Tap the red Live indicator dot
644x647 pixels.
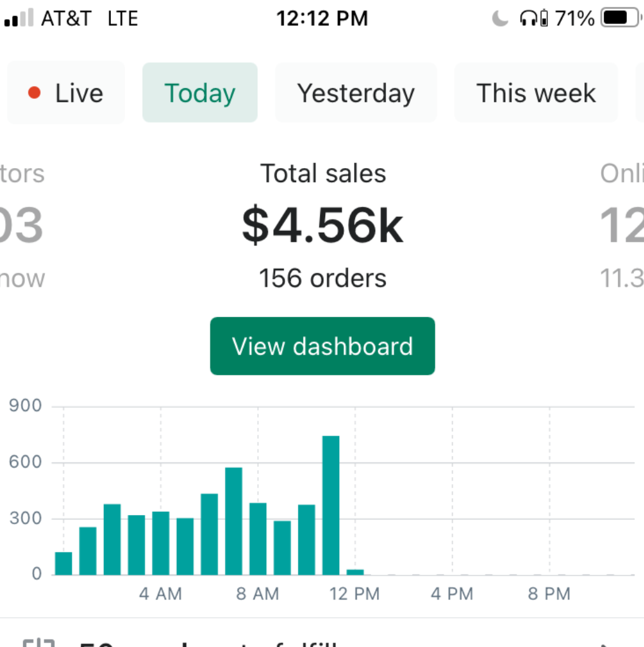34,93
